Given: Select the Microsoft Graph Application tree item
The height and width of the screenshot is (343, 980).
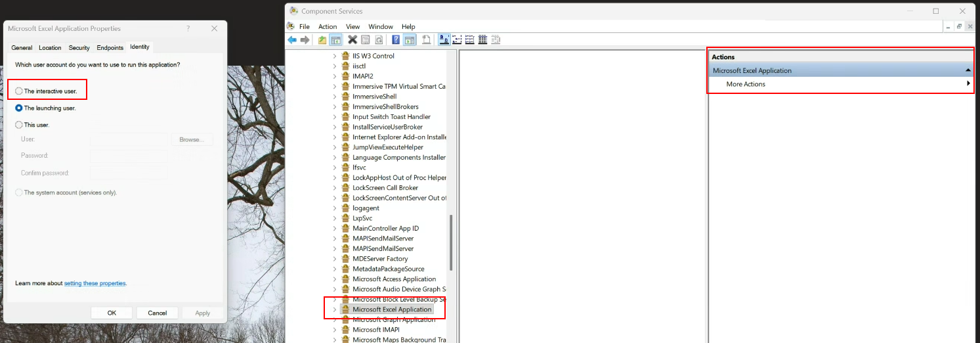Looking at the screenshot, I should 394,319.
